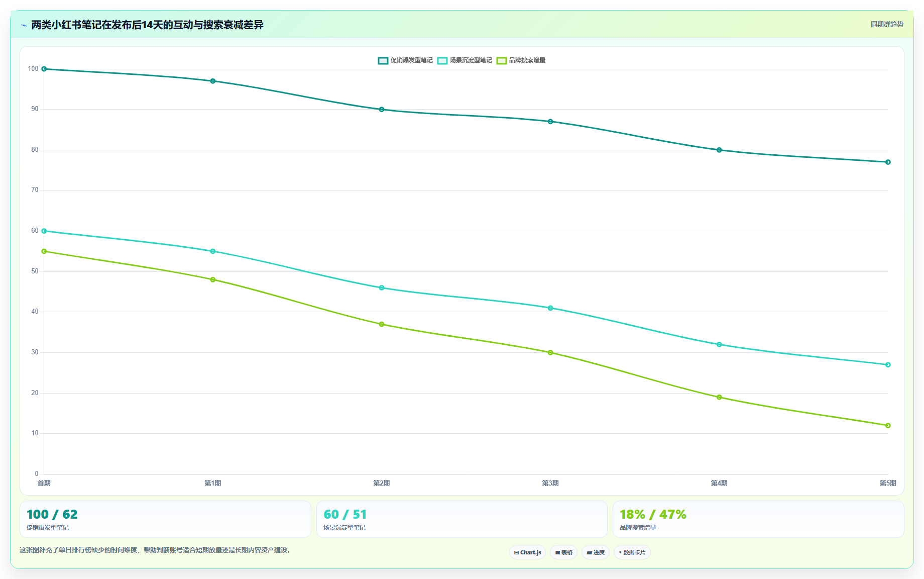The height and width of the screenshot is (579, 924).
Task: Click the 进度 tag chip
Action: pos(596,552)
